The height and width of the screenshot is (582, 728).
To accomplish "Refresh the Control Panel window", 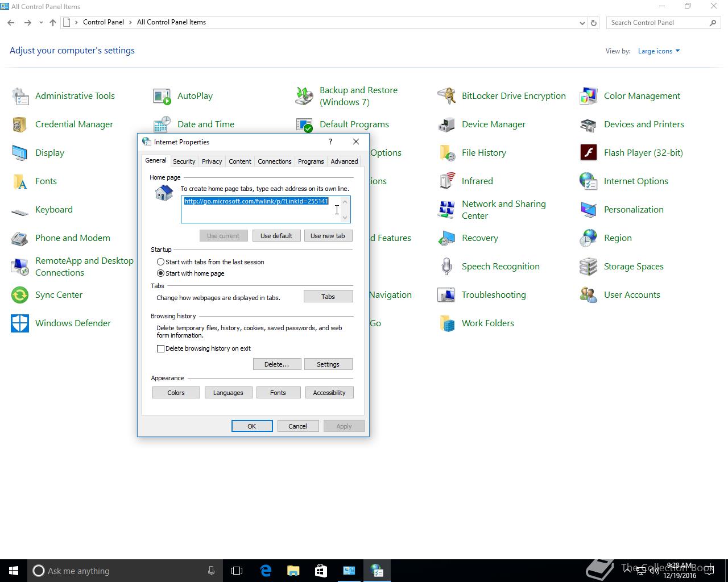I will click(x=594, y=23).
